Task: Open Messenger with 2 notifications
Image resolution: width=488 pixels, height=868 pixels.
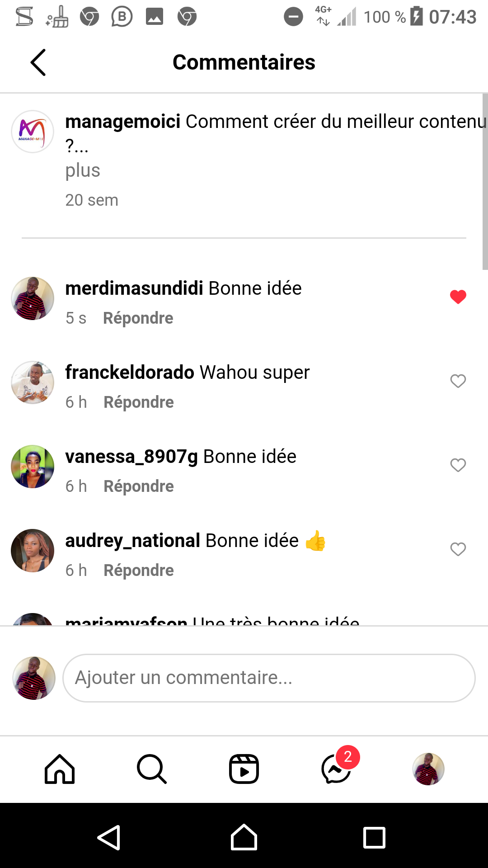Action: click(x=337, y=769)
